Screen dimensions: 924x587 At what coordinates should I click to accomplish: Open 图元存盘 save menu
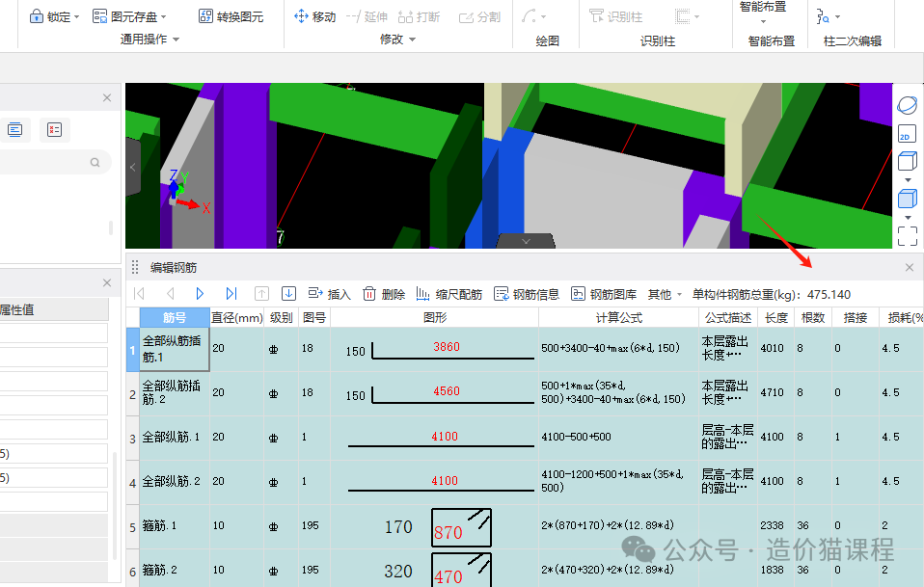pos(129,16)
